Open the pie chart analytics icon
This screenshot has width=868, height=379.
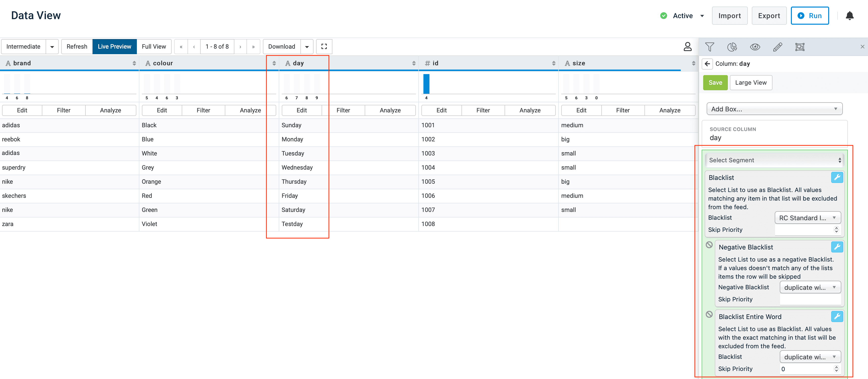click(x=732, y=47)
